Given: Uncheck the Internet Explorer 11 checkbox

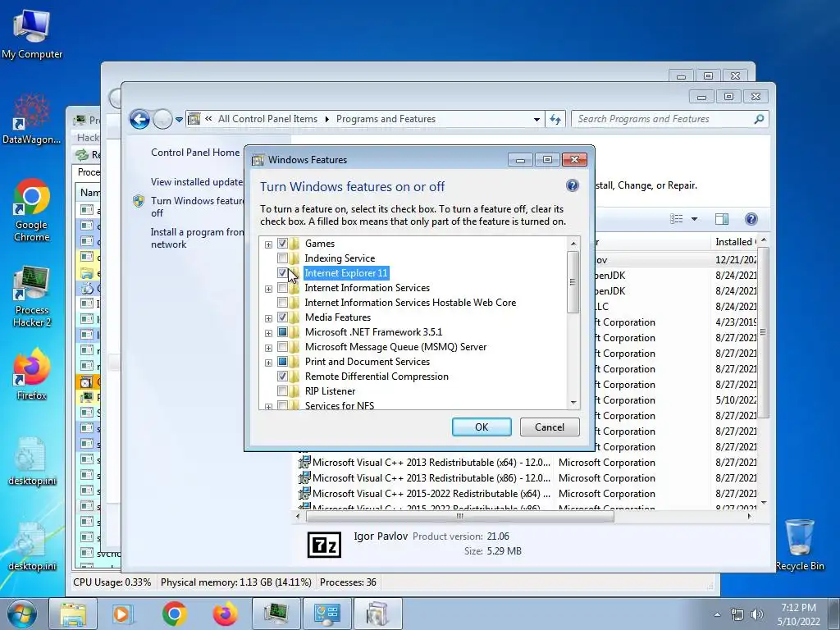Looking at the screenshot, I should click(282, 272).
